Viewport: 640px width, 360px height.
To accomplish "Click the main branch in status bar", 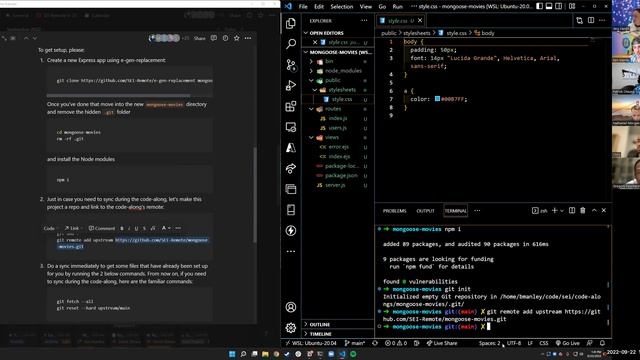I will pos(355,343).
